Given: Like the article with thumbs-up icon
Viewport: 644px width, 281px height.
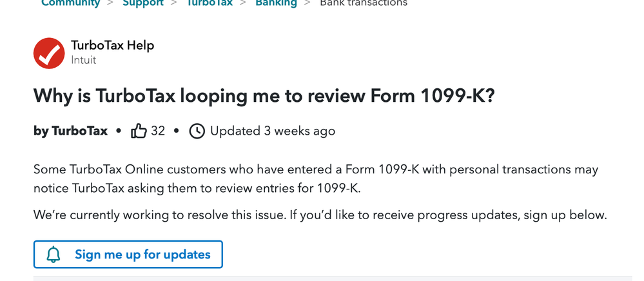Looking at the screenshot, I should (139, 131).
